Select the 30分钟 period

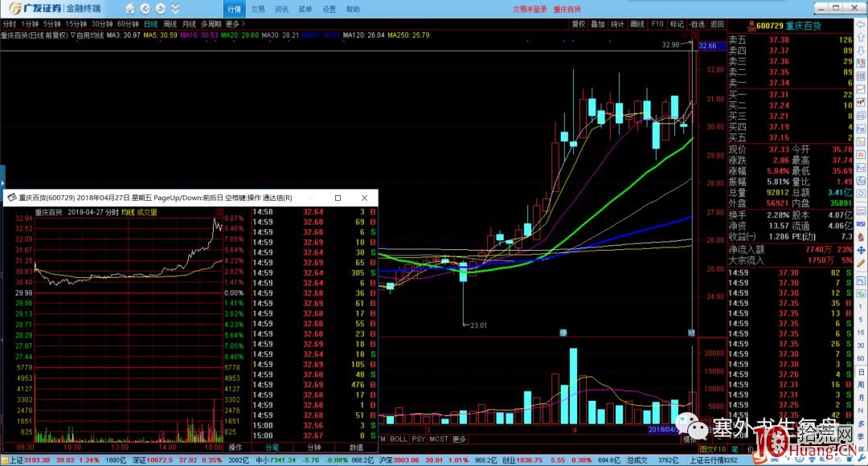click(102, 24)
